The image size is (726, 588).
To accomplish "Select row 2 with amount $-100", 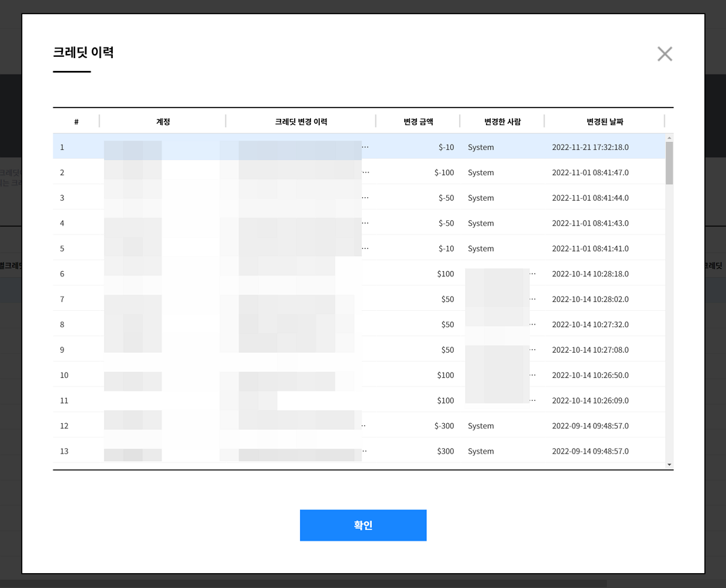I will (444, 172).
